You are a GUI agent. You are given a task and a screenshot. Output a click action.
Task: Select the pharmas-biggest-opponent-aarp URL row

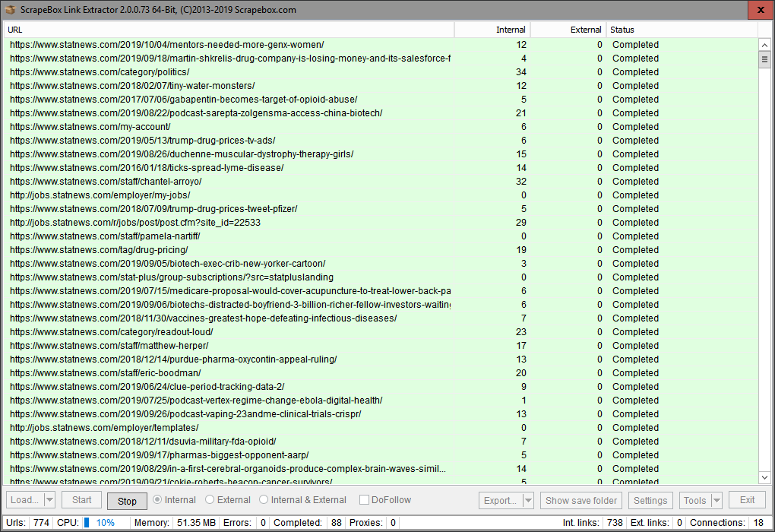pyautogui.click(x=381, y=455)
